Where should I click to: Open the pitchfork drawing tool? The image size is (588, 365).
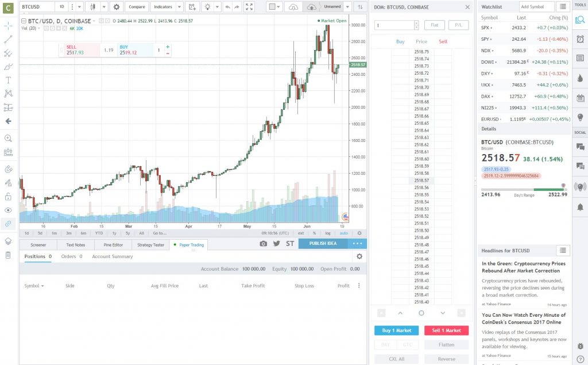pos(8,53)
